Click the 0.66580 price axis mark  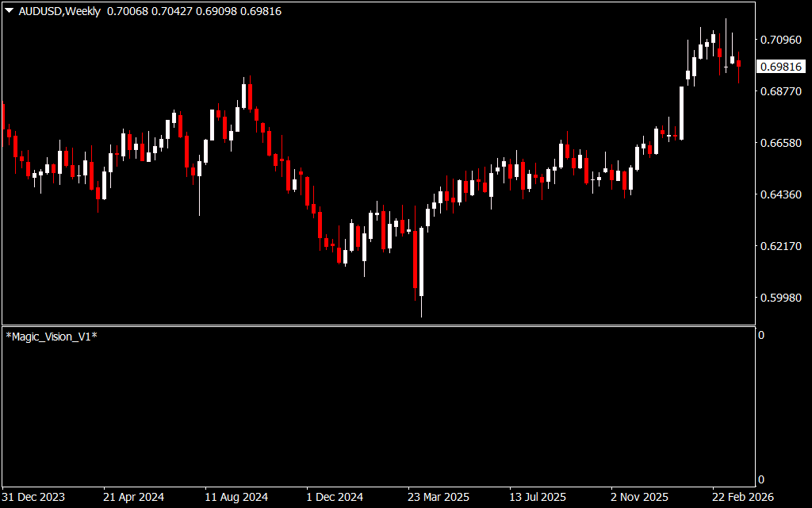(781, 143)
